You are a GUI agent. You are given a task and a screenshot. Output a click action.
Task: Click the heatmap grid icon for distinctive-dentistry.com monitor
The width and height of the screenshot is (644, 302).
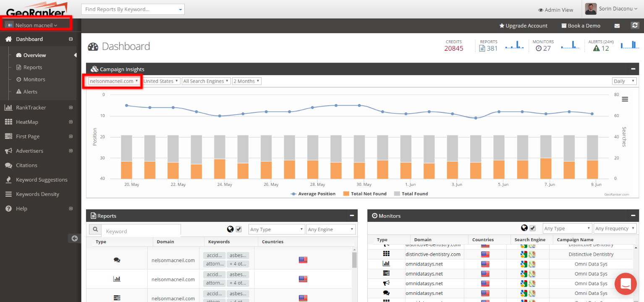(x=386, y=254)
